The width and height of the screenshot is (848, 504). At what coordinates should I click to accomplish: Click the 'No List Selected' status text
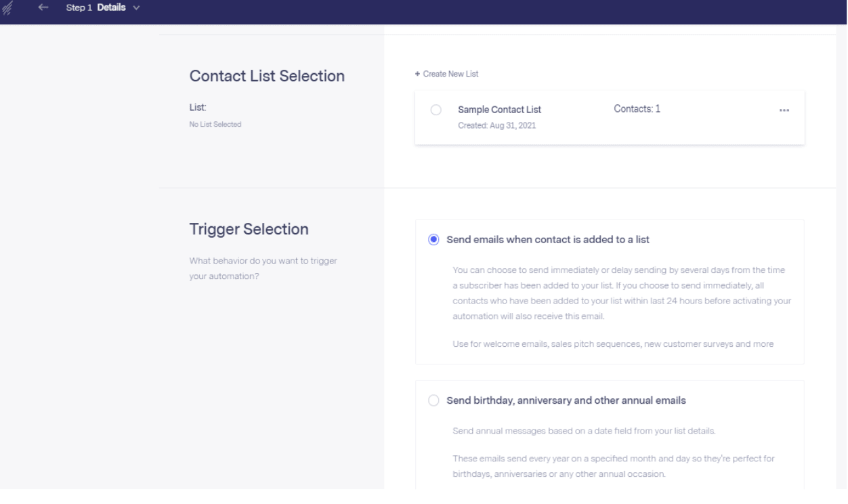[x=215, y=124]
